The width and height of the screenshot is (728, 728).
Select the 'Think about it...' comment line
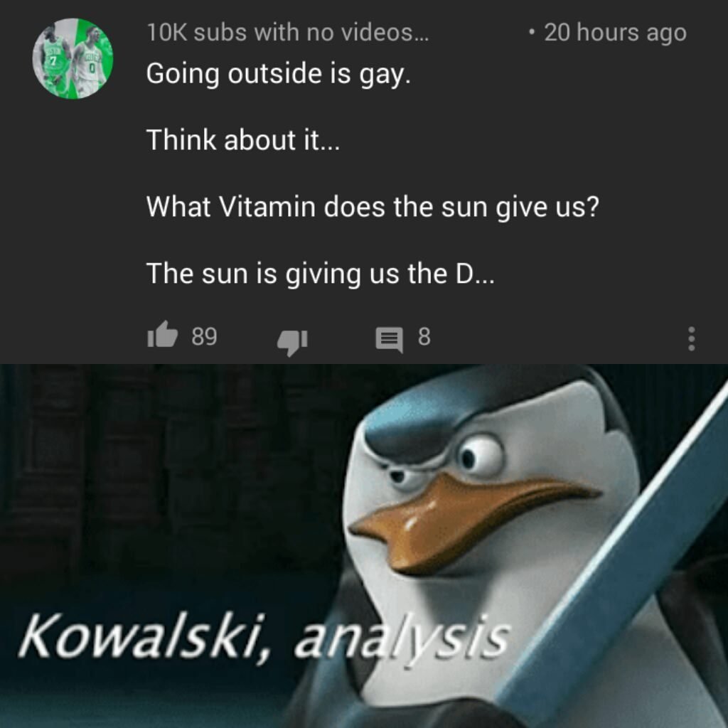pyautogui.click(x=243, y=140)
